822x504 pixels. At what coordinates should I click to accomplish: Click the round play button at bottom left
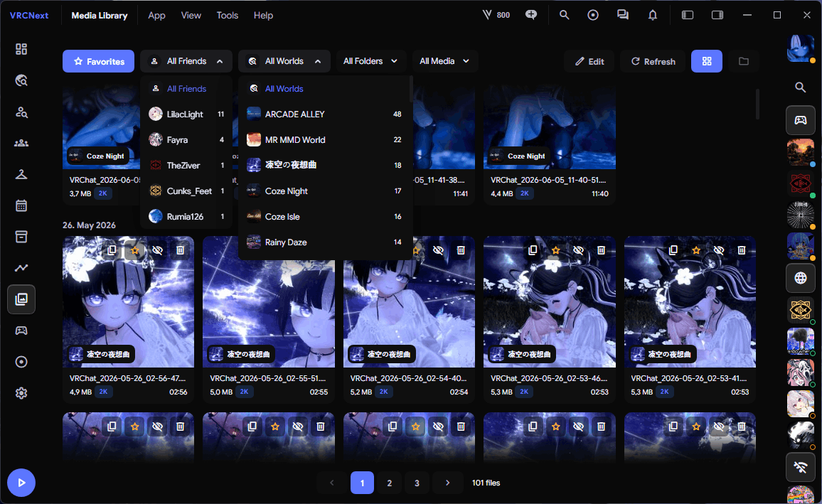[x=21, y=483]
